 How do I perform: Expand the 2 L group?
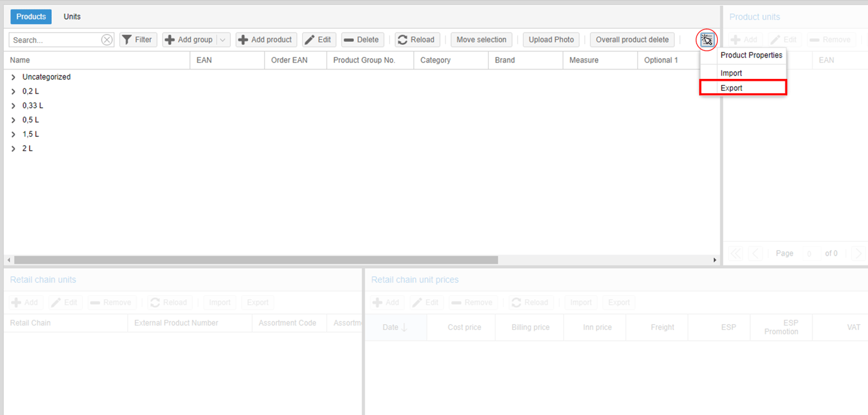point(13,149)
